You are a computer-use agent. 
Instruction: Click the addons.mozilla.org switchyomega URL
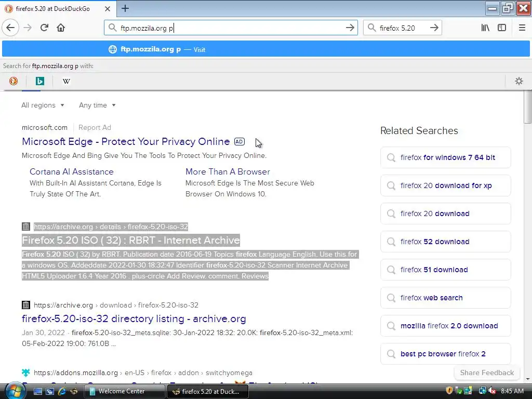pos(143,373)
